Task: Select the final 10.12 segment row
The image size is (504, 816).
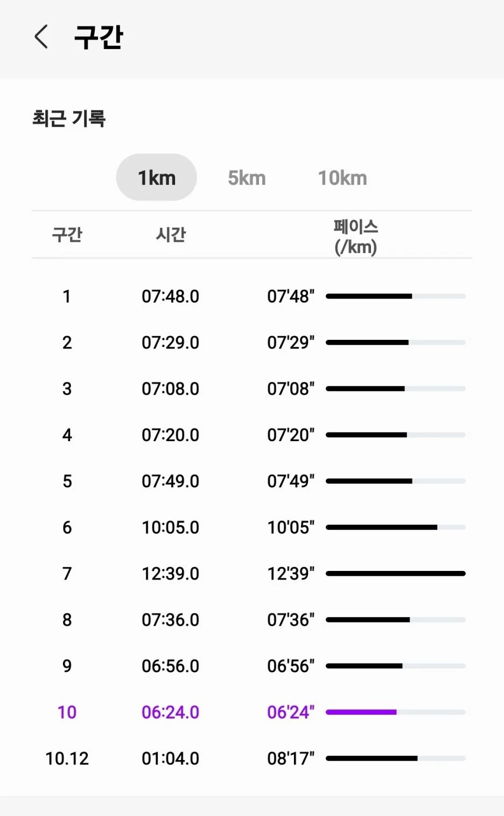Action: 252,758
